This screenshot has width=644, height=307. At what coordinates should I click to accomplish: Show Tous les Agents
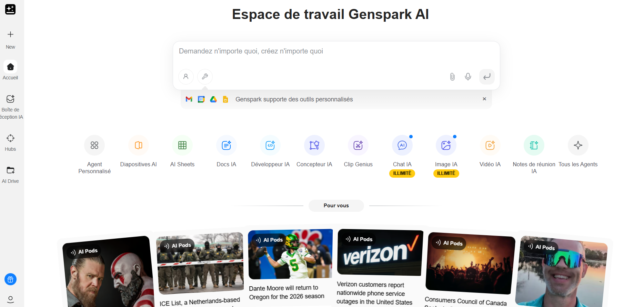point(578,152)
